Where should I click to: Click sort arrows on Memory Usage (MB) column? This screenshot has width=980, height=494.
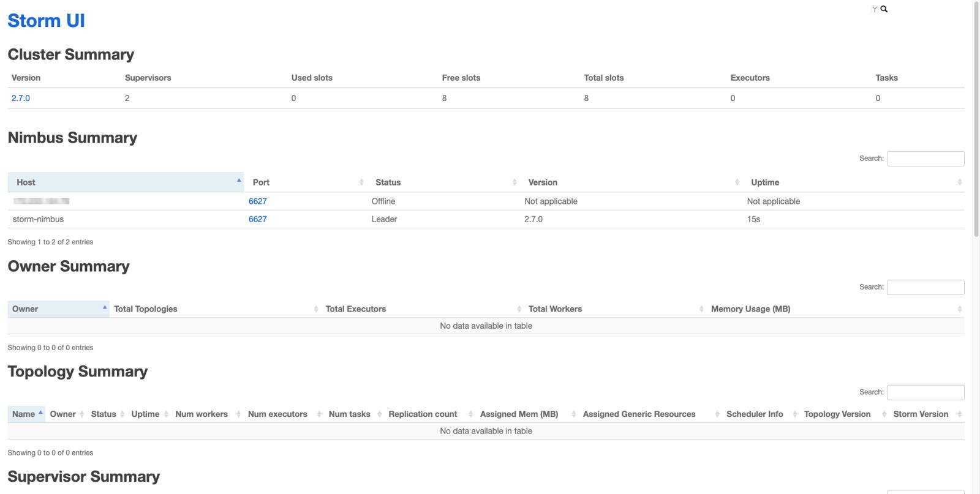click(959, 309)
